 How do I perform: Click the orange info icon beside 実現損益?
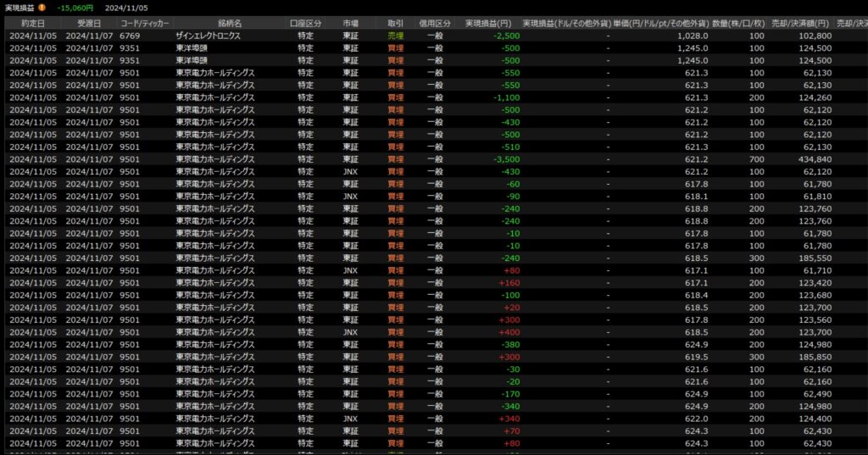coord(42,8)
